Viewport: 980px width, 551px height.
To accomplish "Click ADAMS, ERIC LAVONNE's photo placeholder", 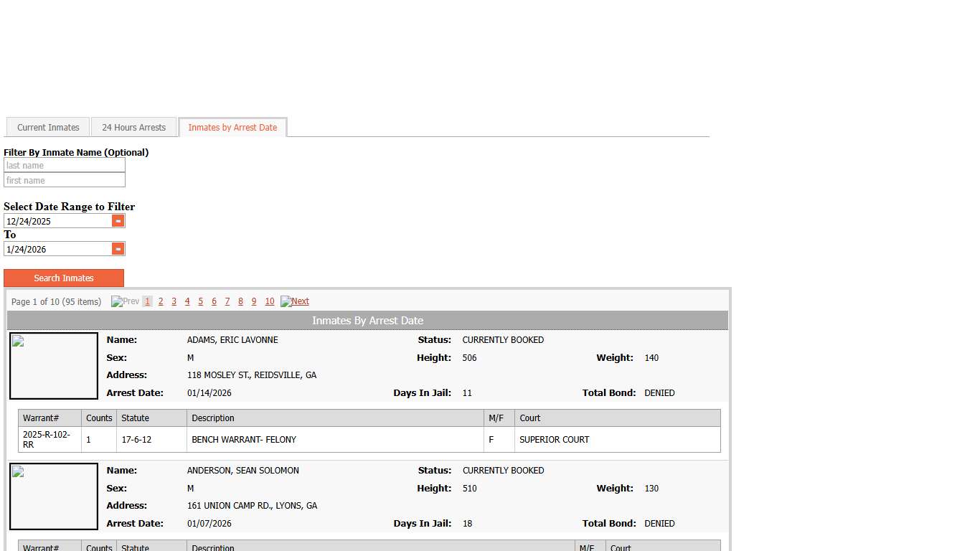I will point(53,365).
